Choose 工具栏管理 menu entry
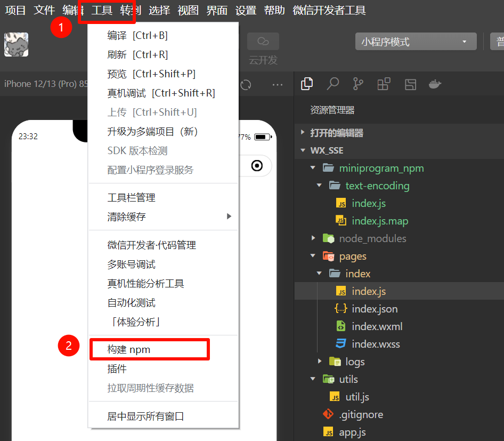Screen dimensions: 504x441 [x=163, y=197]
